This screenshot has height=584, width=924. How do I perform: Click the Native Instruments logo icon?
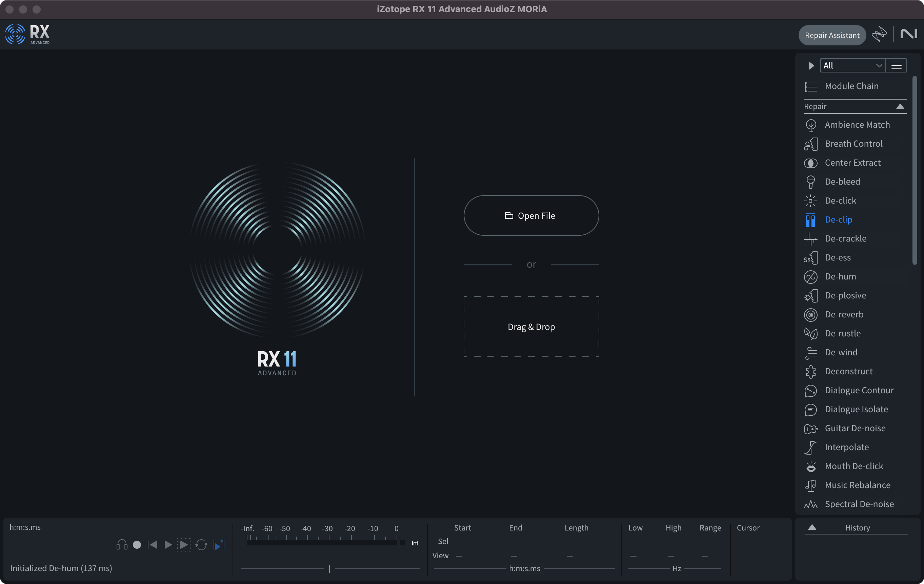909,35
